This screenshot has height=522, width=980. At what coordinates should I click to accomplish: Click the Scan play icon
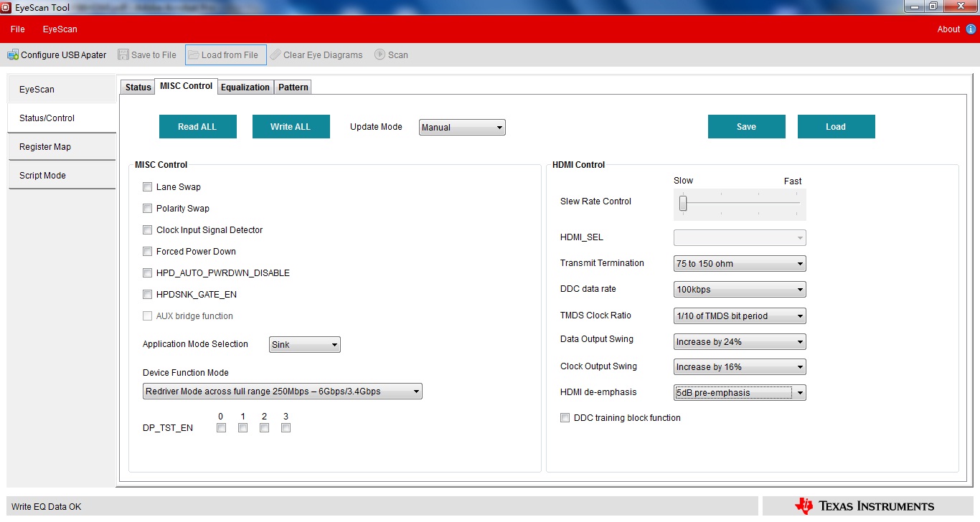(380, 54)
